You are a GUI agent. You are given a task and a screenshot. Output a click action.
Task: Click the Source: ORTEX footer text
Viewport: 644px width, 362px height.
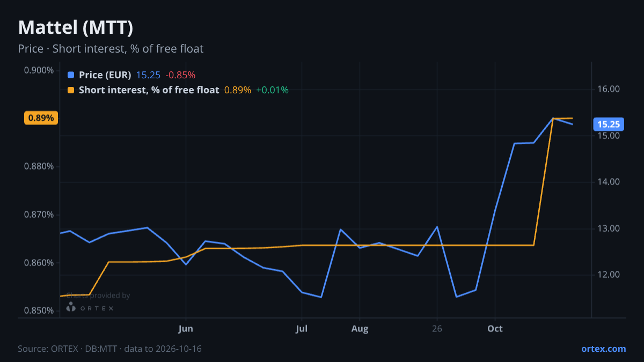109,349
